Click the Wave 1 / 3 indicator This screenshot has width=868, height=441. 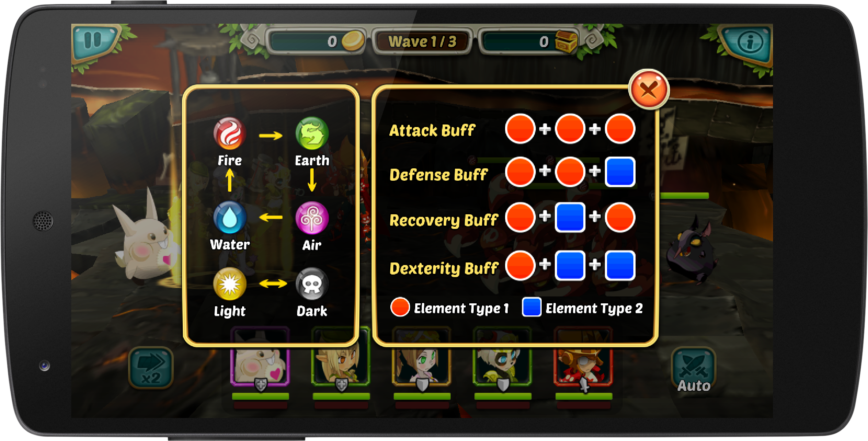[x=422, y=42]
